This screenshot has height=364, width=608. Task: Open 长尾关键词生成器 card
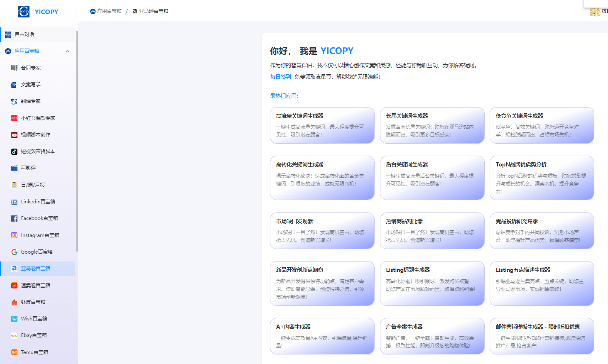(x=432, y=125)
